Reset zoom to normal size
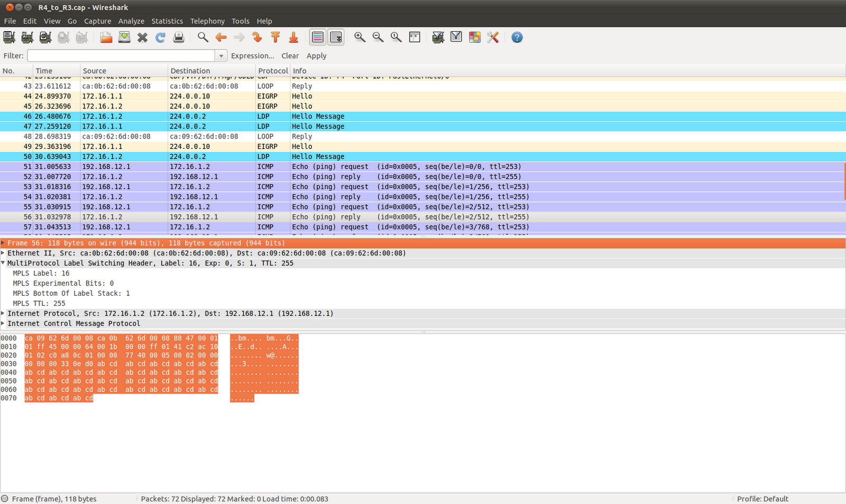 pos(396,37)
